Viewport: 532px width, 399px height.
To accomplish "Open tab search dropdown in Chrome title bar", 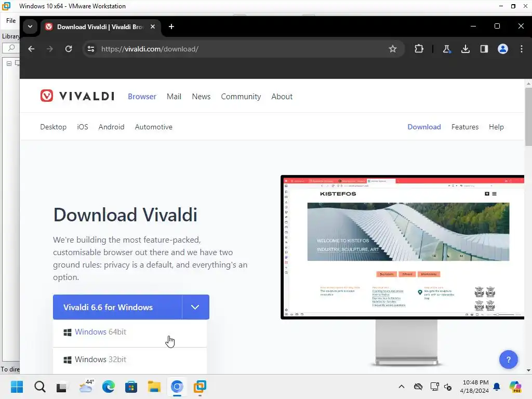I will click(30, 26).
